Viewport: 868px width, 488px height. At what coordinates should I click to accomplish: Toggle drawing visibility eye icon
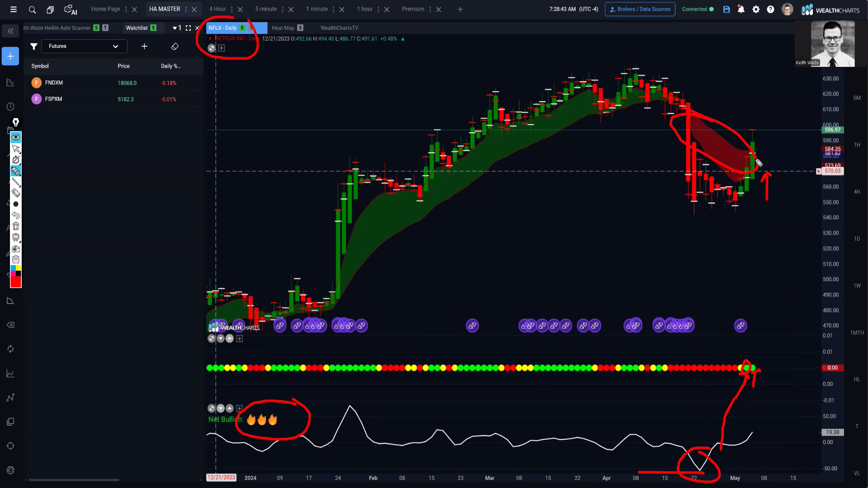point(16,137)
